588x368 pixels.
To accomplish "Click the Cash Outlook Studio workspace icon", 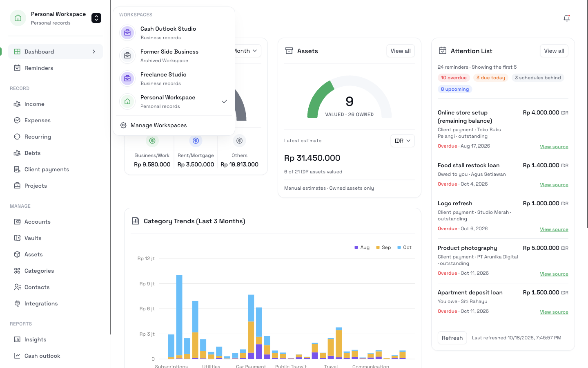I will point(127,33).
